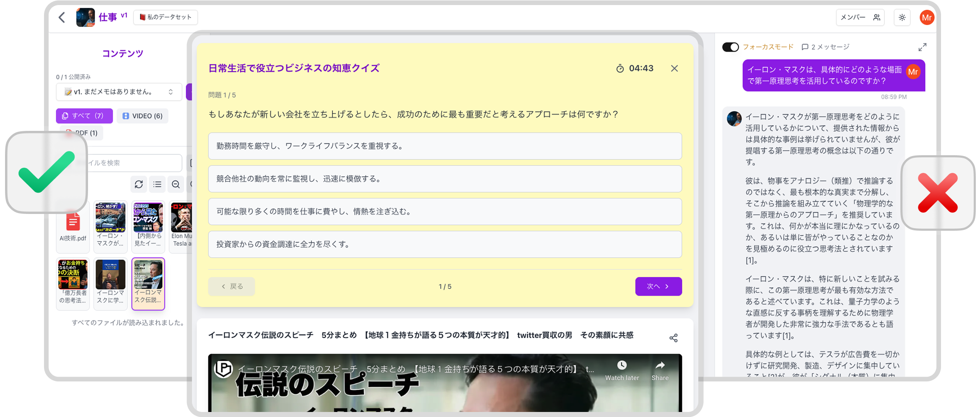Choose answer 勤務時間を厳守し、ワークライフバランスを重視する
The height and width of the screenshot is (417, 980).
445,146
